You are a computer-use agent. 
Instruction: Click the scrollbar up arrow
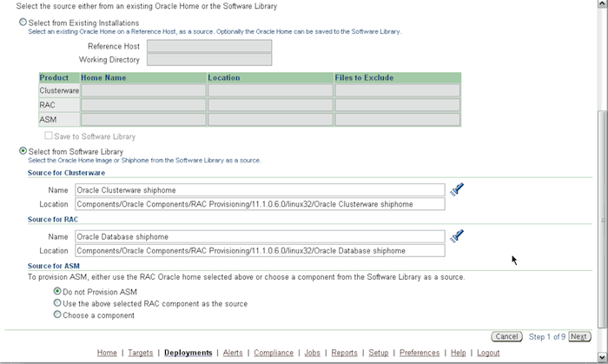[602, 3]
